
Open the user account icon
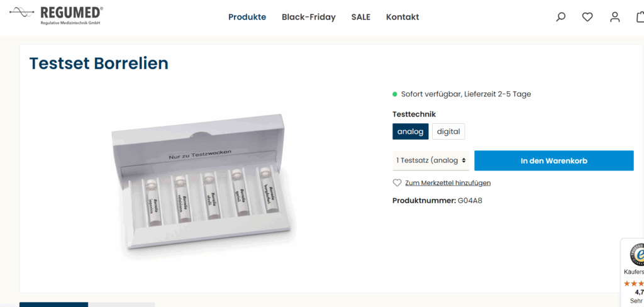[x=614, y=17]
